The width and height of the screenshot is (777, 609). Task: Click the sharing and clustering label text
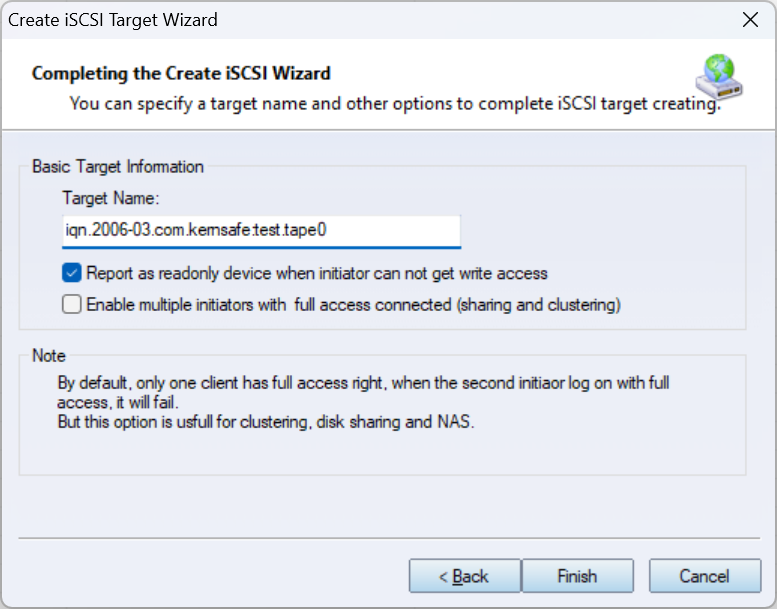(x=538, y=305)
